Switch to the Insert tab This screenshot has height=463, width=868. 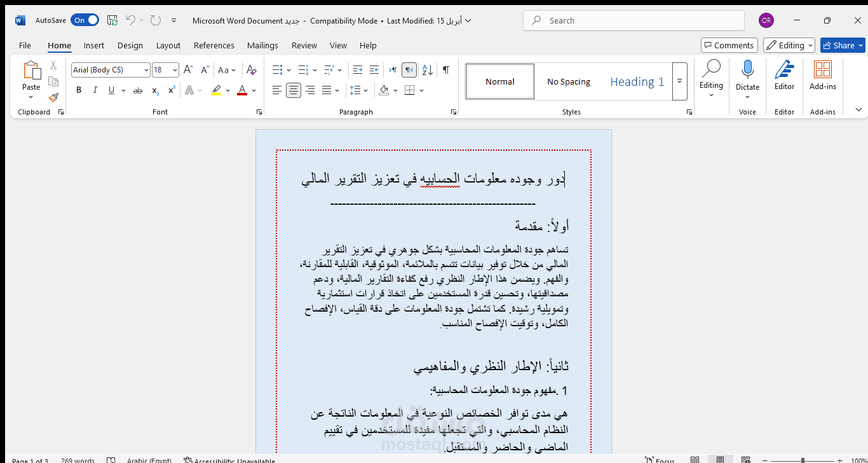tap(94, 45)
